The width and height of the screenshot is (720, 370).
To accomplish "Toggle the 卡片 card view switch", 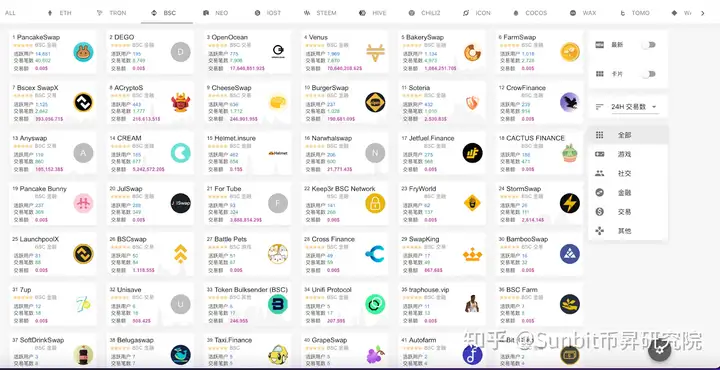I will 648,74.
